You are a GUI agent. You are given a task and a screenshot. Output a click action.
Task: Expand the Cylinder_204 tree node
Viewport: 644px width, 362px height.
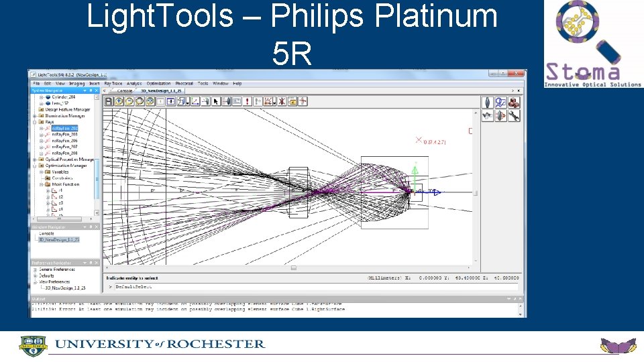(41, 97)
